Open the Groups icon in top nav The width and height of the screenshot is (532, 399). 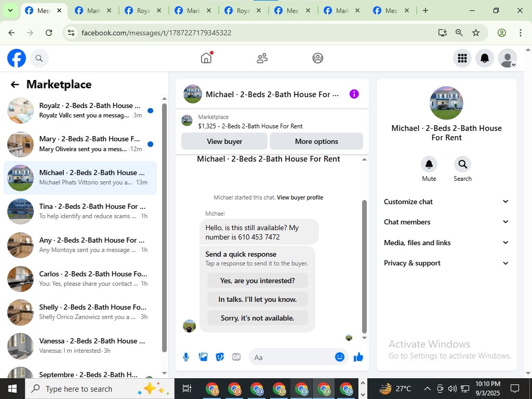(317, 58)
